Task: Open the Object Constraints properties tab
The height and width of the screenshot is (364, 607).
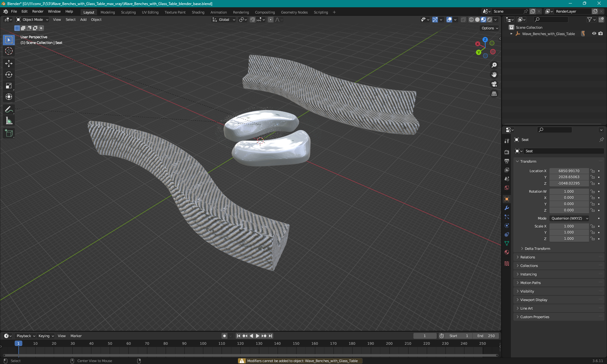Action: 507,234
